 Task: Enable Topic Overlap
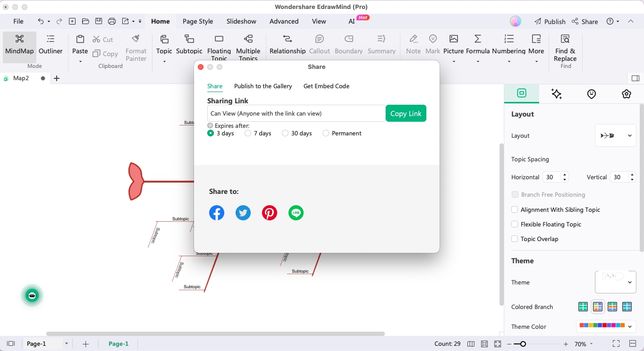click(x=515, y=239)
